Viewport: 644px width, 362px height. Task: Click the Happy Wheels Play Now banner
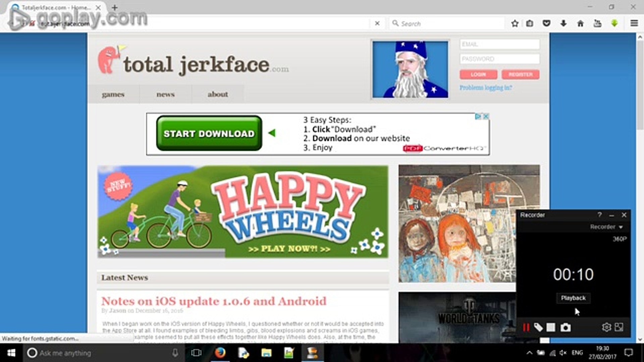pos(243,212)
